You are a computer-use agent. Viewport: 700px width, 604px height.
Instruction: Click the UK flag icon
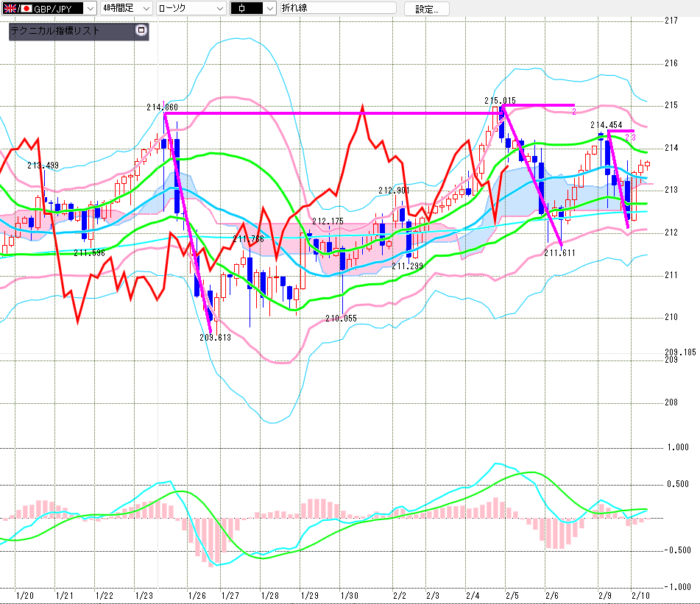[x=10, y=9]
